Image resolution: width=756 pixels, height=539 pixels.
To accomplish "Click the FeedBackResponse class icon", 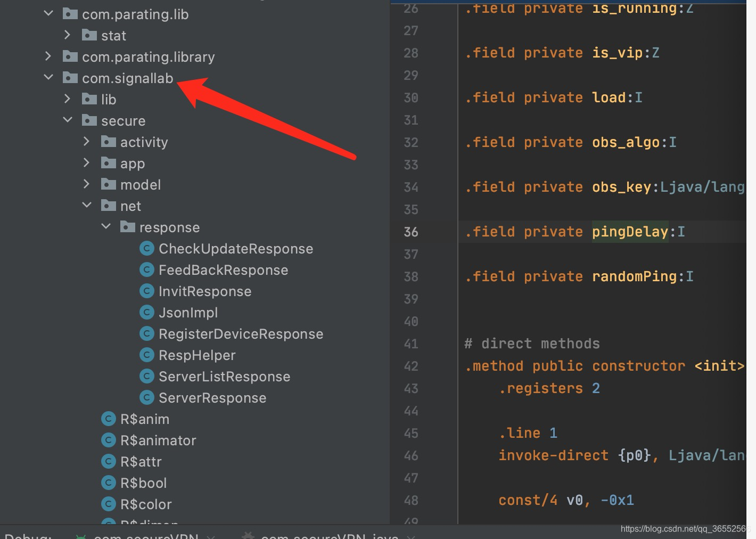I will tap(147, 269).
